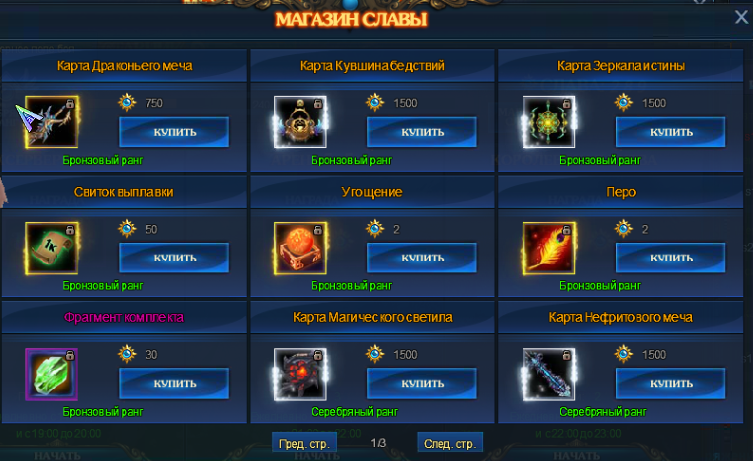Go to next page with След. стр.

(450, 443)
